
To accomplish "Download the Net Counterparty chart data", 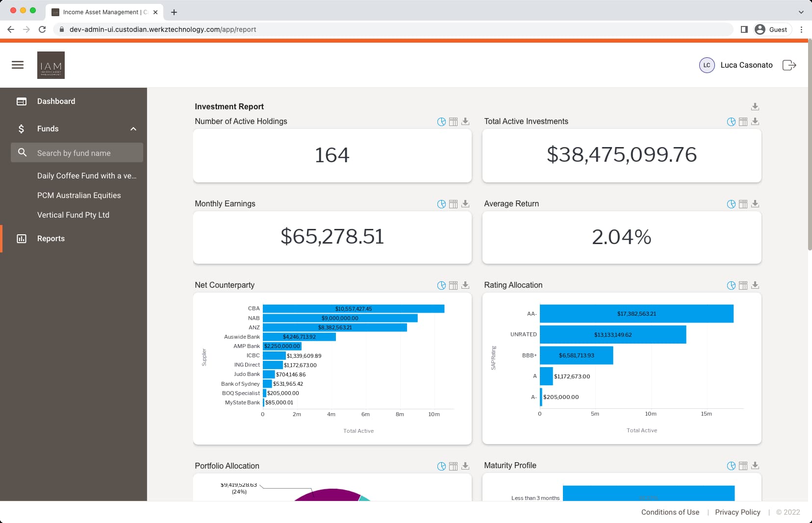I will click(x=465, y=285).
